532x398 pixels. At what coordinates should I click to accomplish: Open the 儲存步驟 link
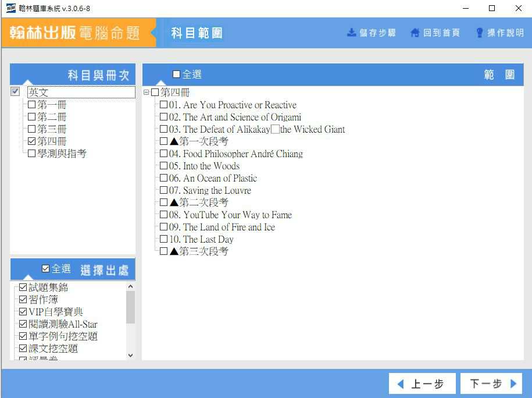(371, 33)
